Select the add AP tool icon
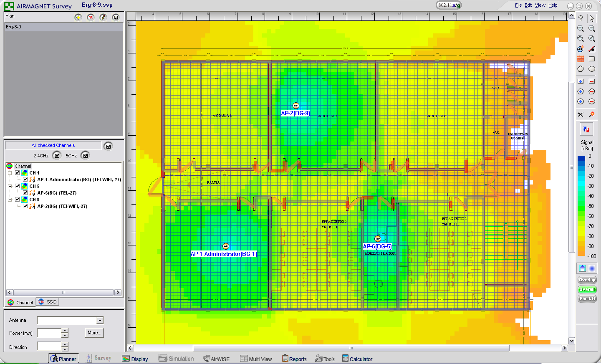The height and width of the screenshot is (364, 601). [581, 49]
